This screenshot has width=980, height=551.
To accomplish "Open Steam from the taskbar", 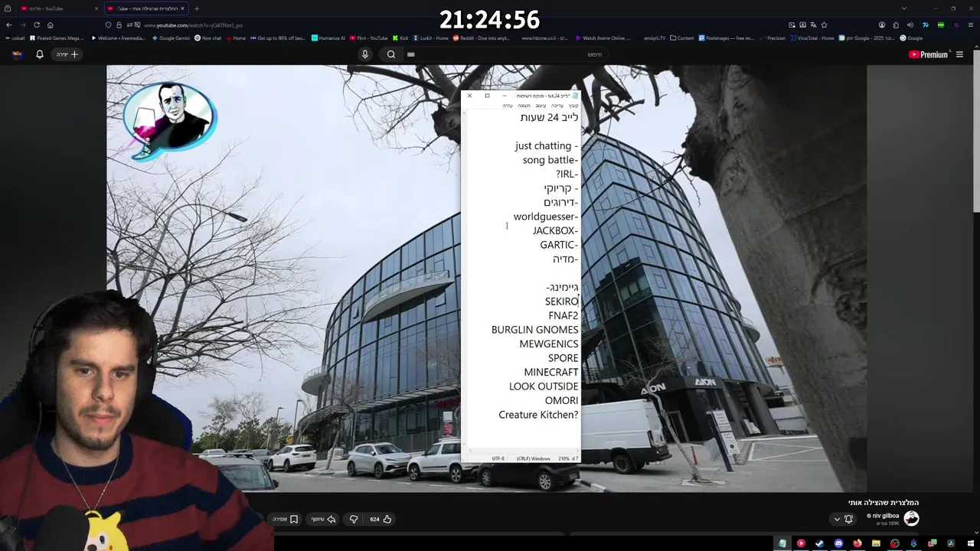I will pos(819,543).
